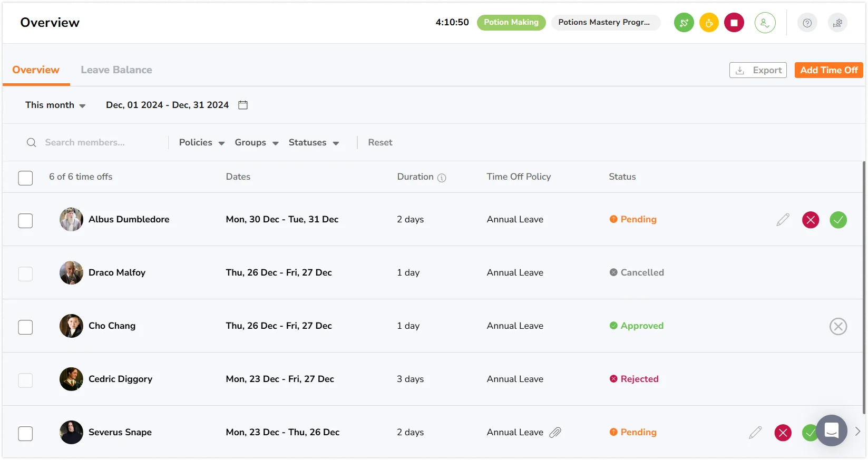Switch to the Overview tab
868x460 pixels.
click(36, 70)
